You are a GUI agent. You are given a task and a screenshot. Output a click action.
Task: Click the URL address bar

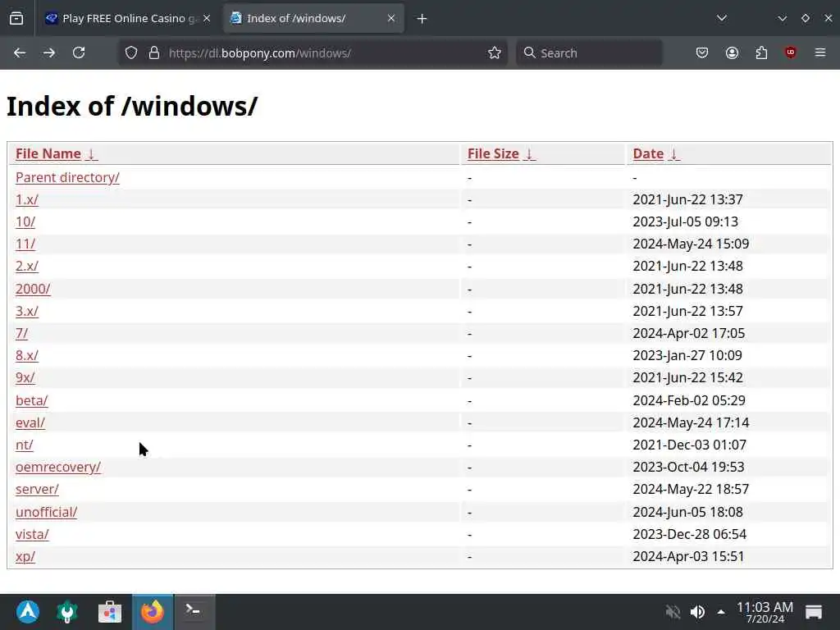coord(313,53)
